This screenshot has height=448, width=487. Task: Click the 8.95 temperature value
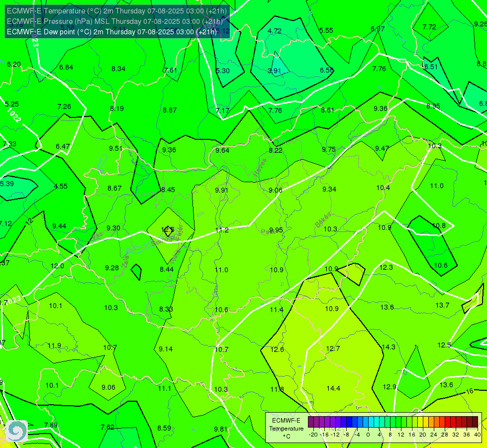(433, 107)
